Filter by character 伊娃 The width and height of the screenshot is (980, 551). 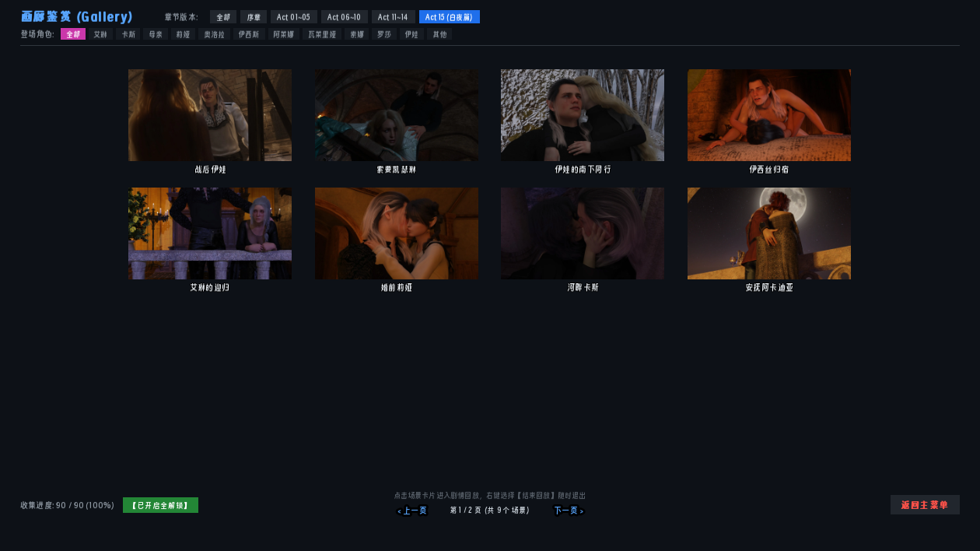pos(411,34)
